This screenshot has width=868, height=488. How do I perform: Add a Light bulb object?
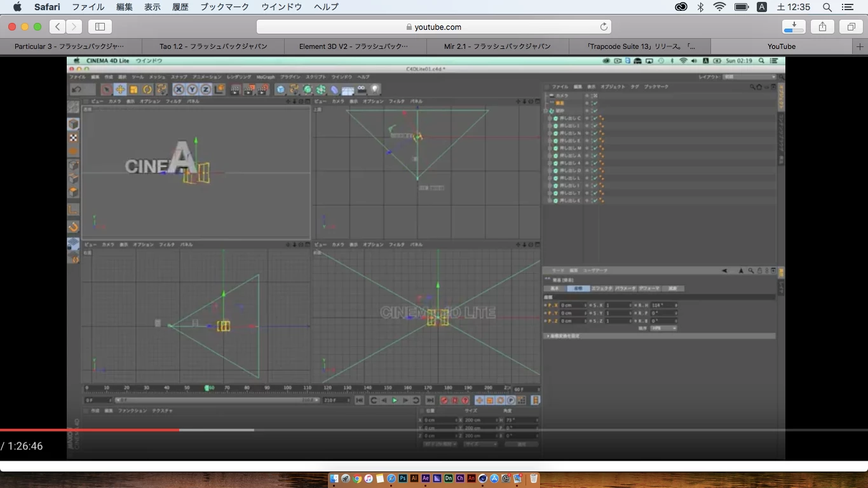[375, 90]
